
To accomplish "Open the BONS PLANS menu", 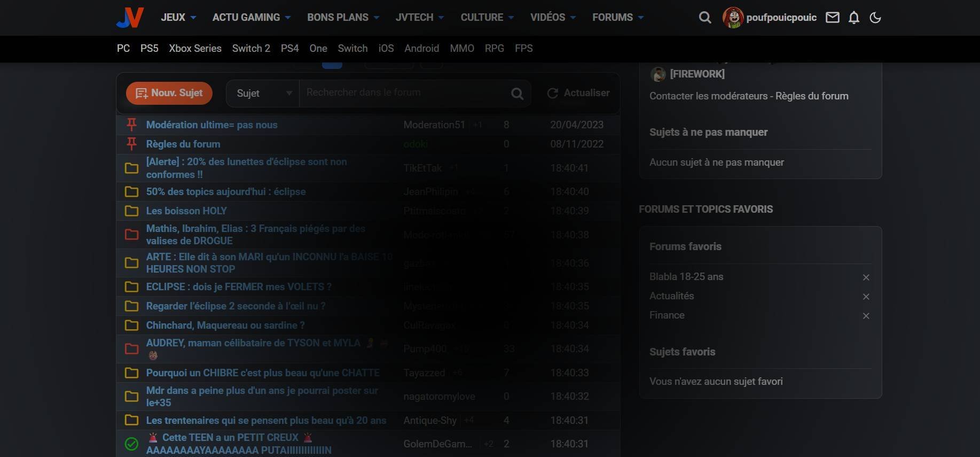I will (x=343, y=17).
